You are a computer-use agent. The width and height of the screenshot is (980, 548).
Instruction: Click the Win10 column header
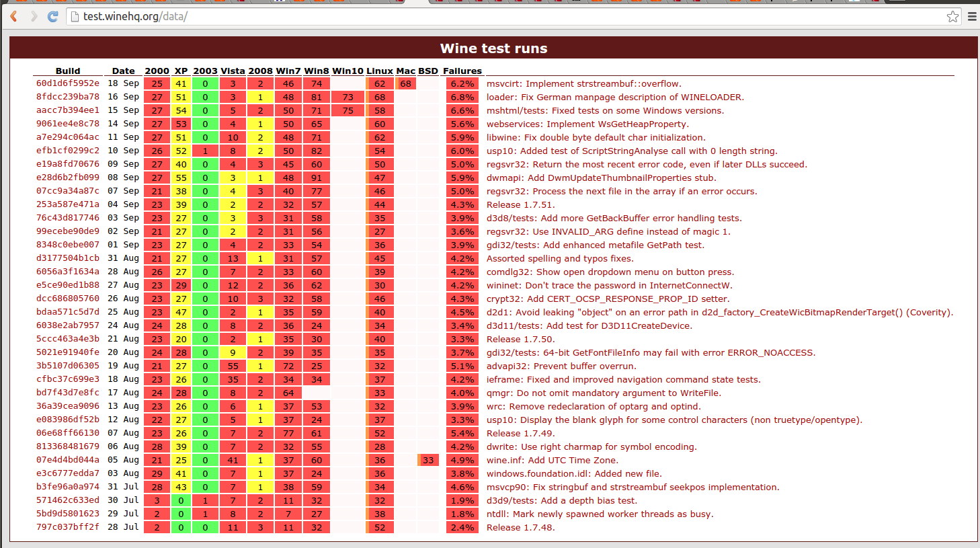pyautogui.click(x=348, y=71)
